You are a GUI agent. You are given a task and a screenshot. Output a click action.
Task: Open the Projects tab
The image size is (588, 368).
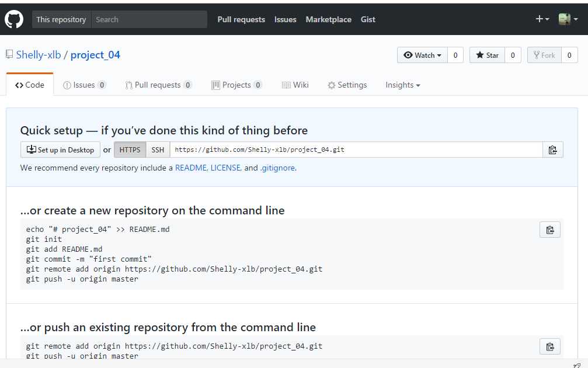(x=236, y=85)
